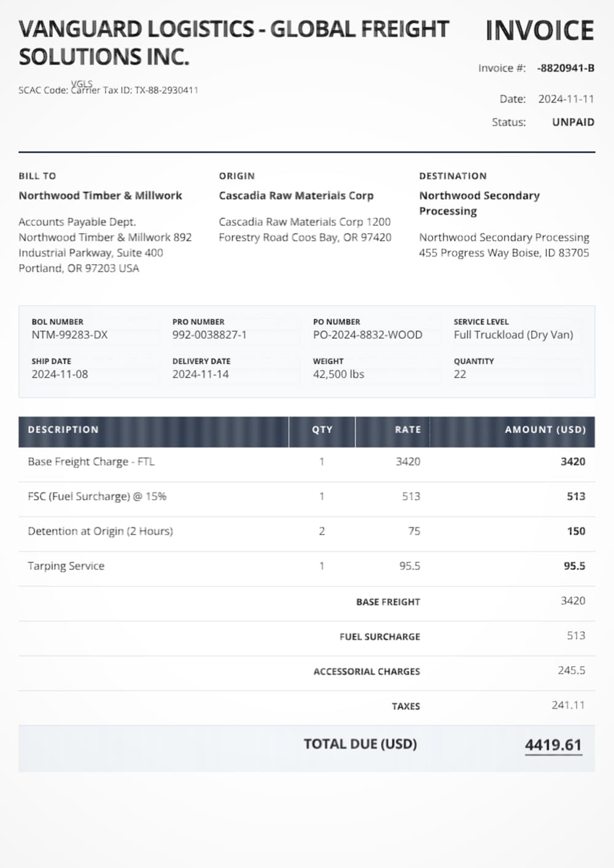Click the Carrier Tax ID text
Image resolution: width=614 pixels, height=868 pixels.
(x=136, y=90)
